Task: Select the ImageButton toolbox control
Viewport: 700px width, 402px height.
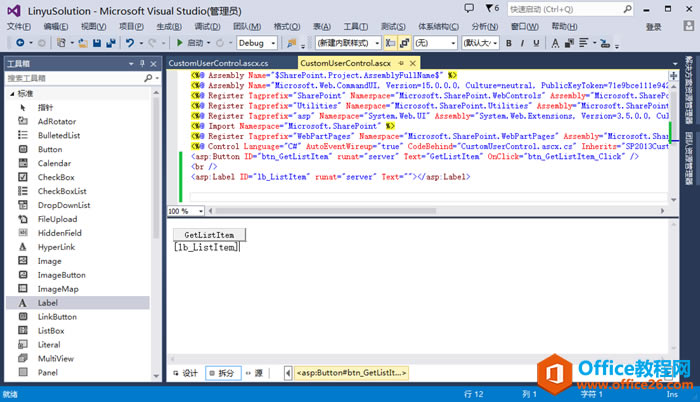Action: 61,275
